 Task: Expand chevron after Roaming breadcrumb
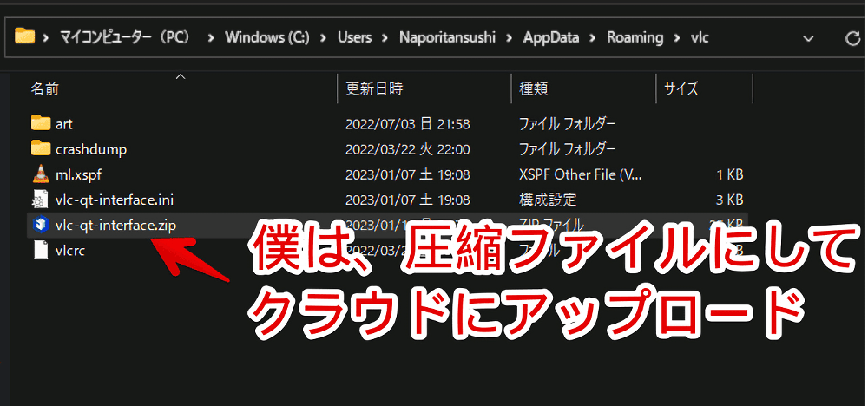tap(677, 37)
